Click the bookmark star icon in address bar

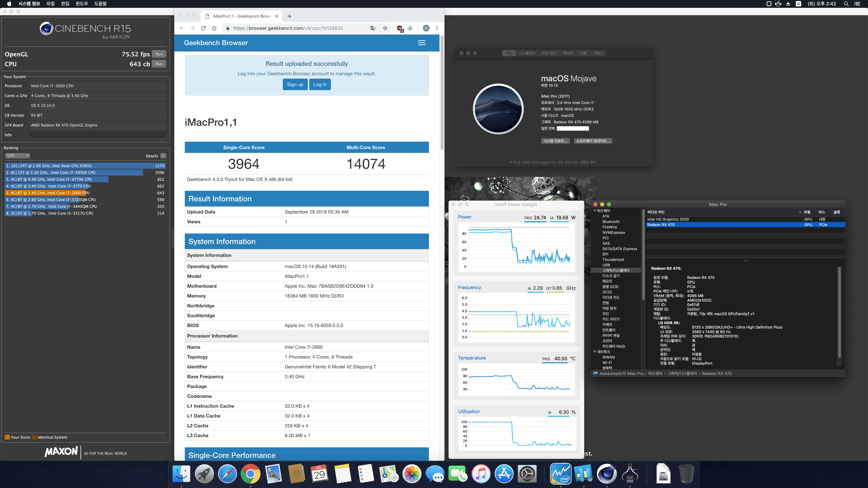(385, 28)
